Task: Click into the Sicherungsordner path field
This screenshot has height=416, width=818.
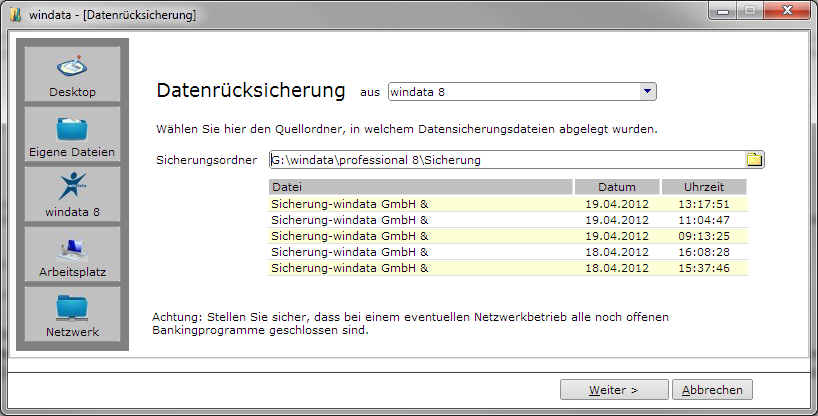Action: pos(507,160)
